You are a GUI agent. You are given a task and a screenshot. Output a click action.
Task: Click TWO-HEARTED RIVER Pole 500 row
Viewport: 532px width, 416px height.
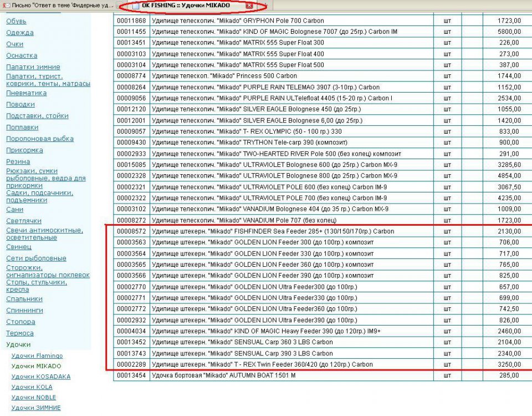click(x=323, y=154)
